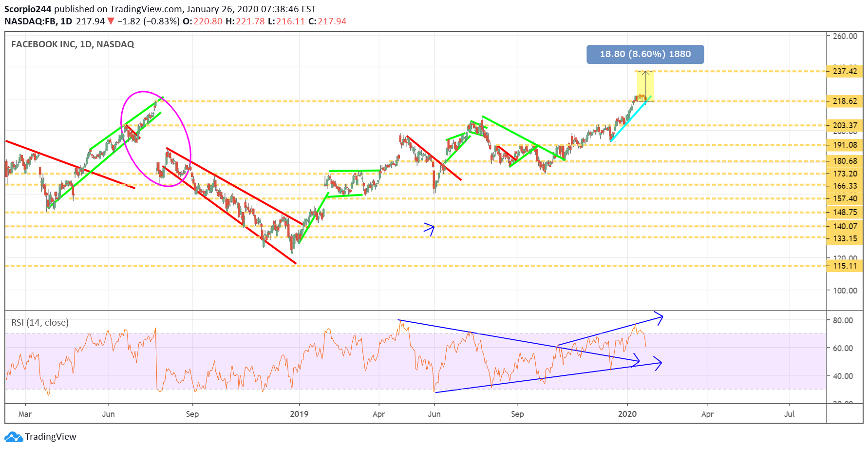Click the 203.37 price level label
Viewport: 868px width, 450px height.
[x=845, y=125]
